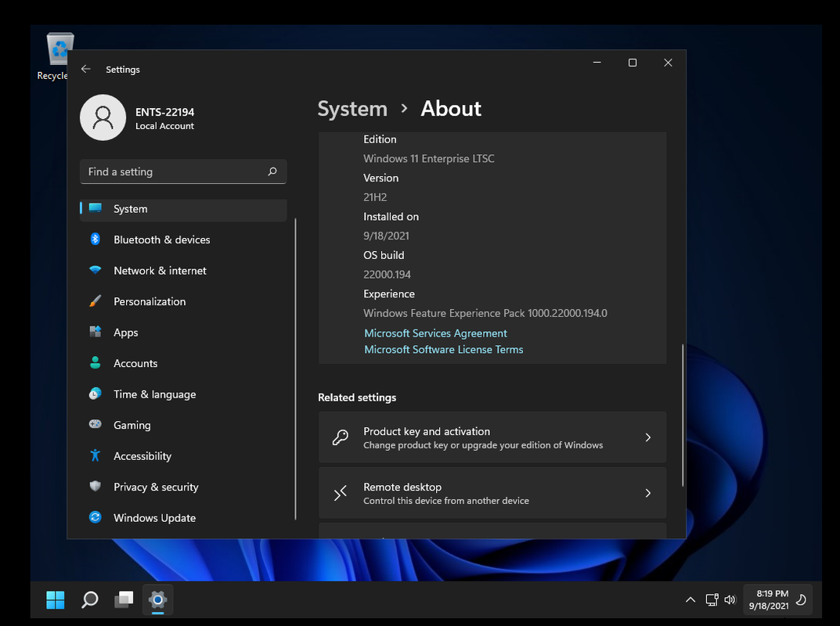Select System in the sidebar
The width and height of the screenshot is (840, 626).
(130, 209)
